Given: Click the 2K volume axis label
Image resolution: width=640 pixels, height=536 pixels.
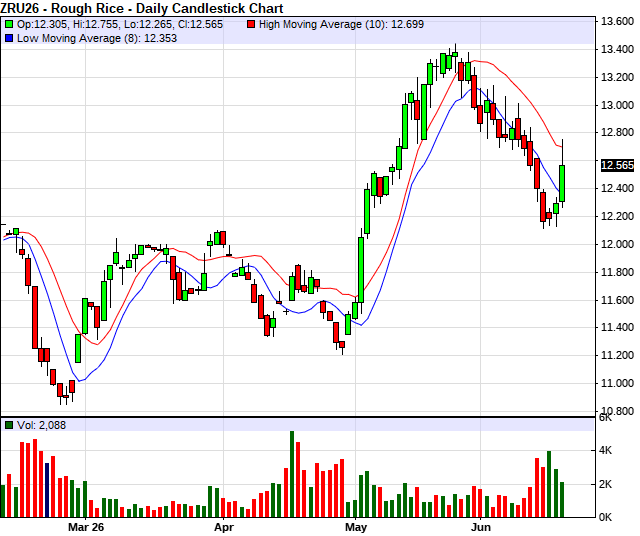Looking at the screenshot, I should coord(605,484).
